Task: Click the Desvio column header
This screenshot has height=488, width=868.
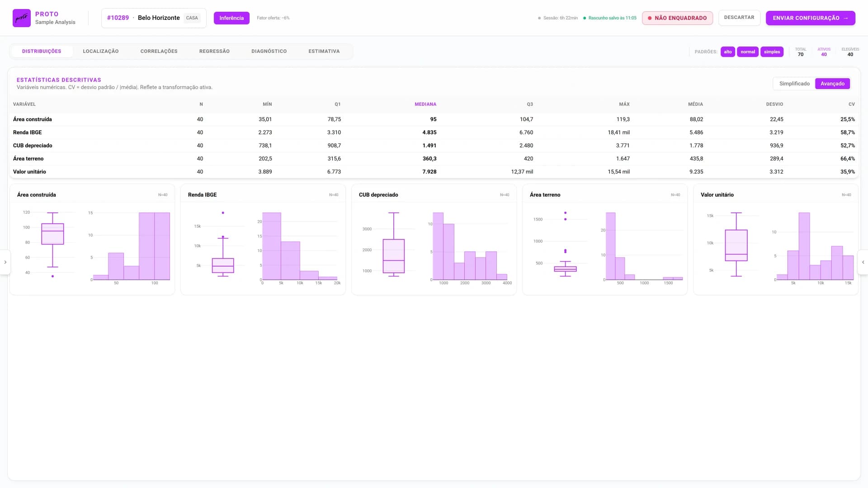Action: click(x=774, y=104)
